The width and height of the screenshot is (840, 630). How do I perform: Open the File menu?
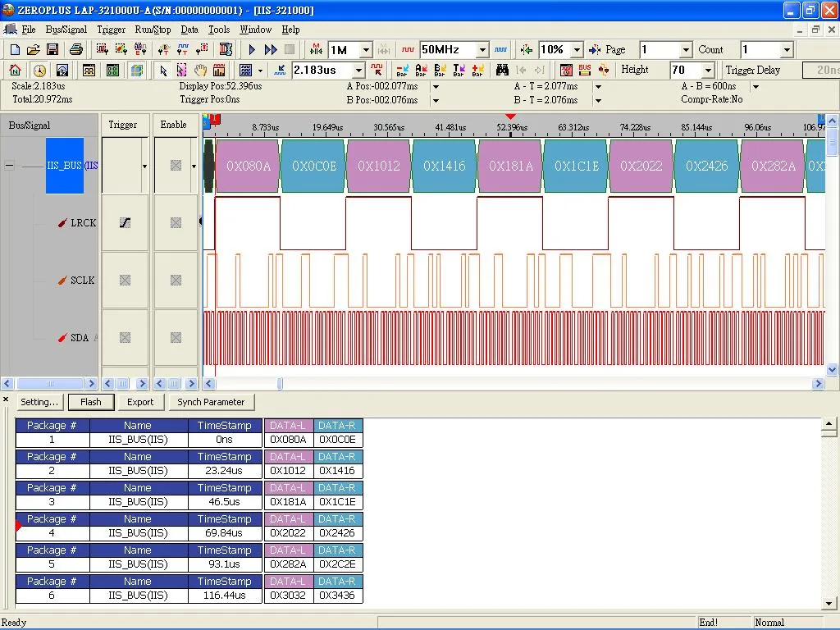click(29, 30)
